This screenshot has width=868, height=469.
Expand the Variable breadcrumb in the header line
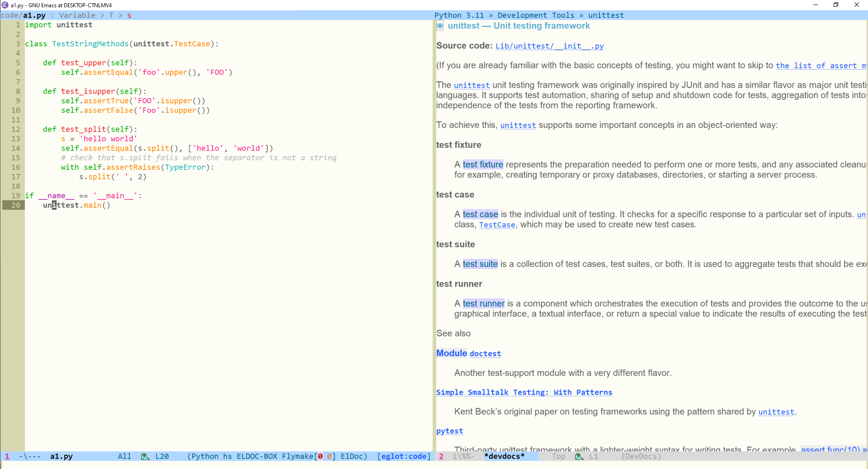point(77,15)
